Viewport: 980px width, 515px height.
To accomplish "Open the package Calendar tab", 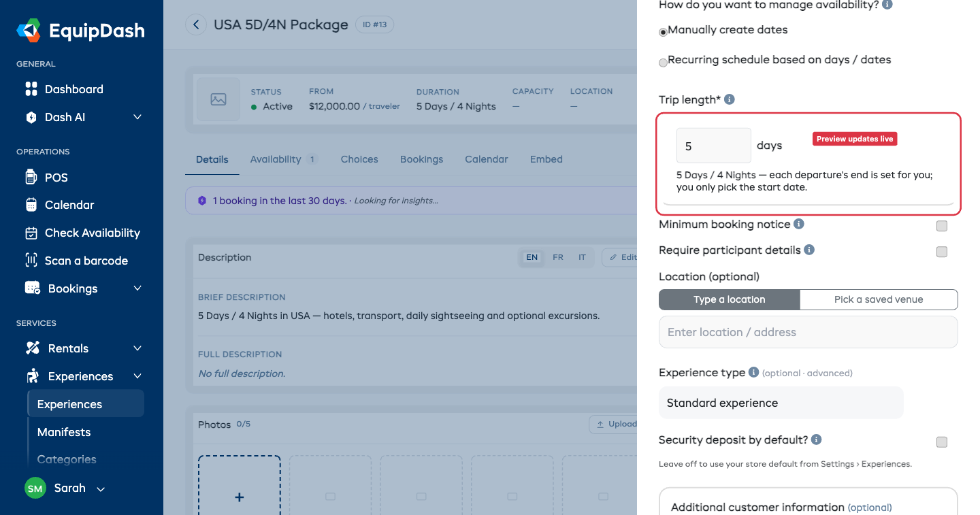I will point(487,159).
